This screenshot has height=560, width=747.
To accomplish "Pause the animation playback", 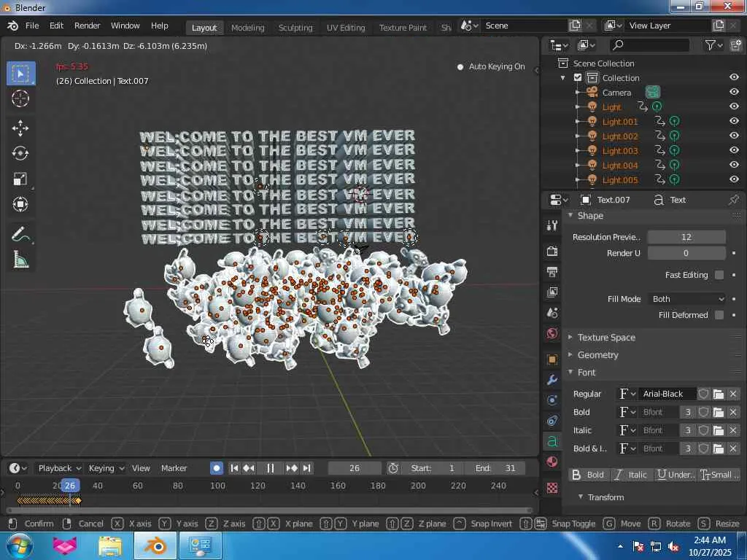I will 270,468.
